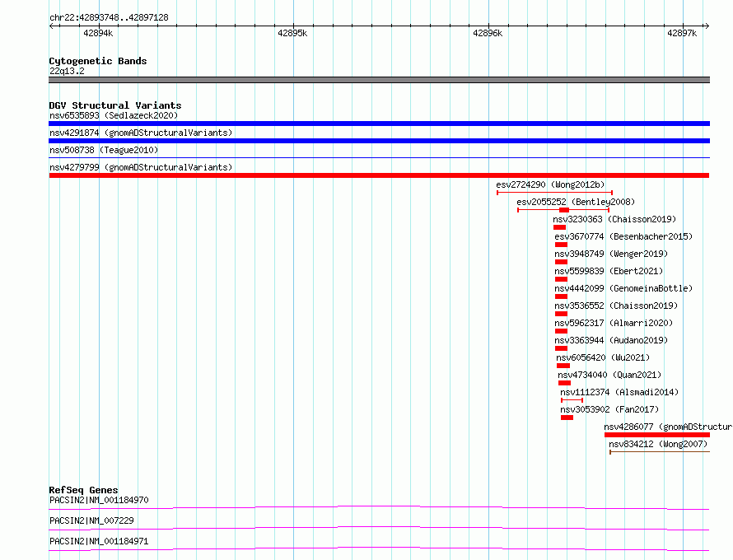The width and height of the screenshot is (733, 560).
Task: Click the 42897k ruler tick label
Action: pyautogui.click(x=682, y=33)
